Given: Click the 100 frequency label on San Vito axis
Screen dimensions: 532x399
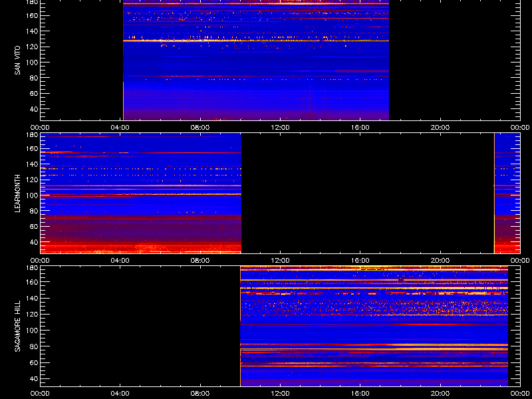Looking at the screenshot, I should click(31, 63).
